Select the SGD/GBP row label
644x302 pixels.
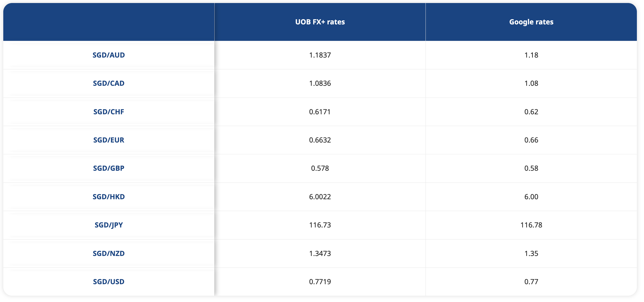point(109,168)
